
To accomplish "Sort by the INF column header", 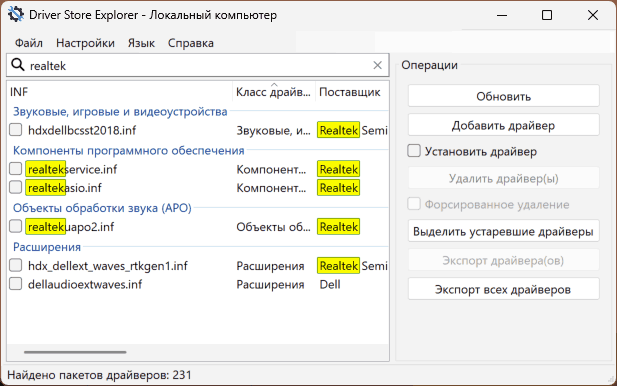I will coord(120,92).
